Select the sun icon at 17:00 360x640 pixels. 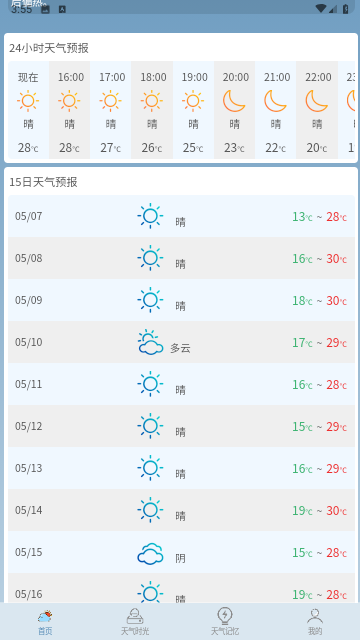point(111,101)
